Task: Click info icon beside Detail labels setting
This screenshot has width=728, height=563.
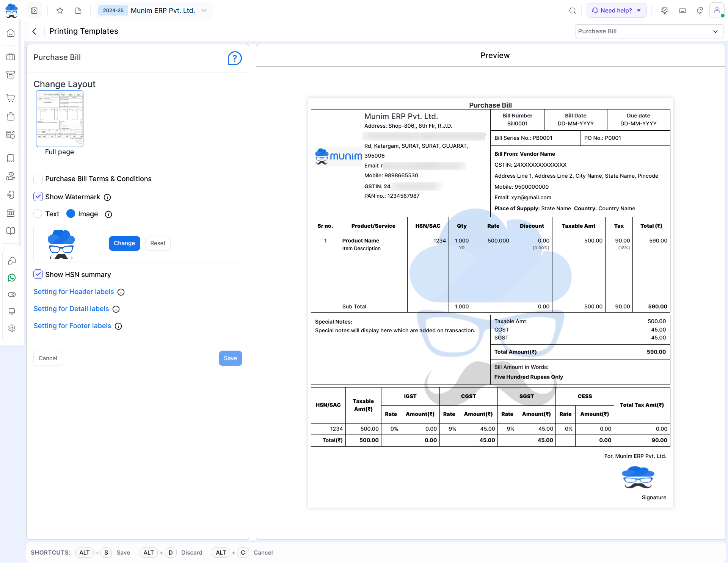Action: tap(116, 309)
